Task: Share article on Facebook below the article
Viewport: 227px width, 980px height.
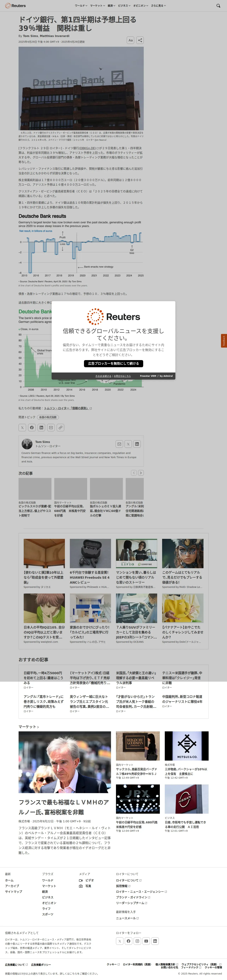Action: pos(32,428)
